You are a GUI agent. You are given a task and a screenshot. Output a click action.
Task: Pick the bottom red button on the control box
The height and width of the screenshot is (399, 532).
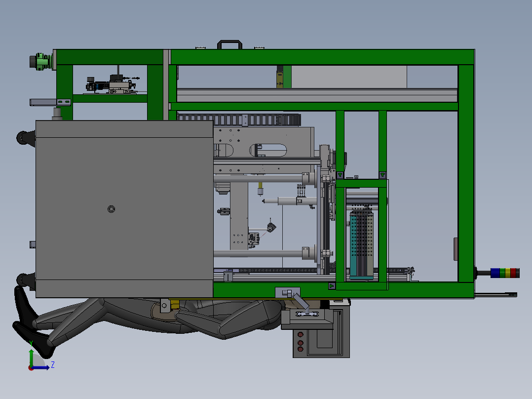pos(300,349)
